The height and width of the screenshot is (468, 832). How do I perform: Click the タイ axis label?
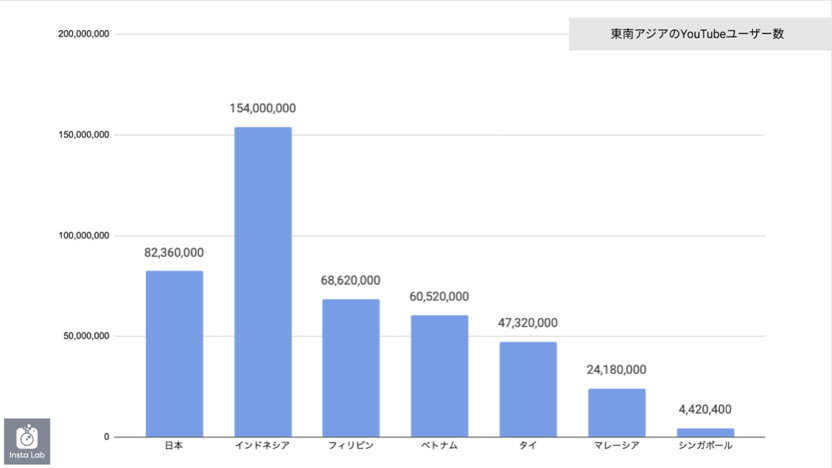[528, 446]
